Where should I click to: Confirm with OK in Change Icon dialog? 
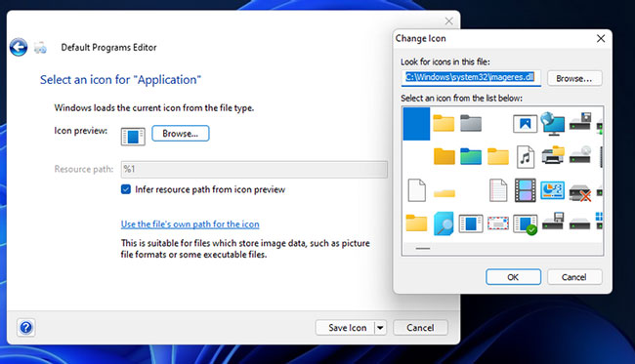point(513,277)
